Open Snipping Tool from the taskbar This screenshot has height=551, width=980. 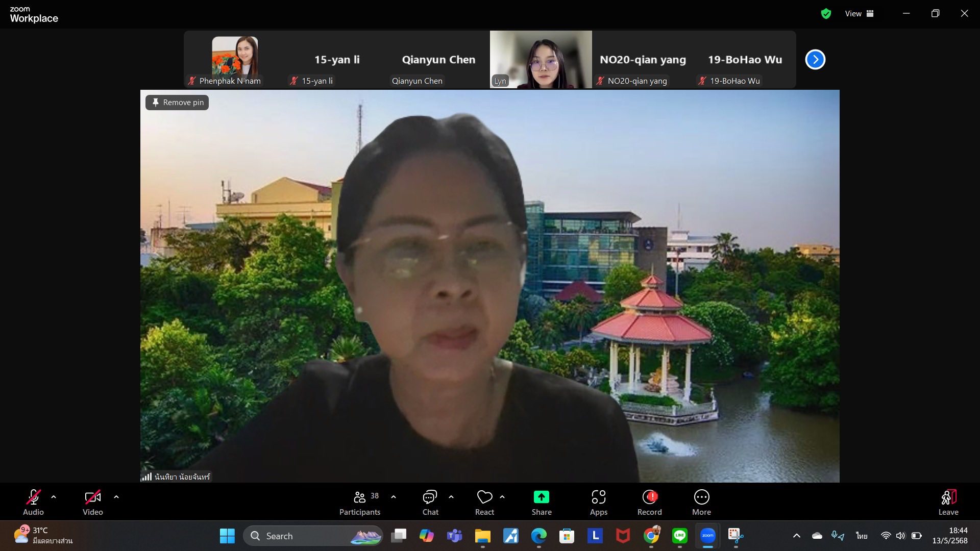tap(736, 536)
